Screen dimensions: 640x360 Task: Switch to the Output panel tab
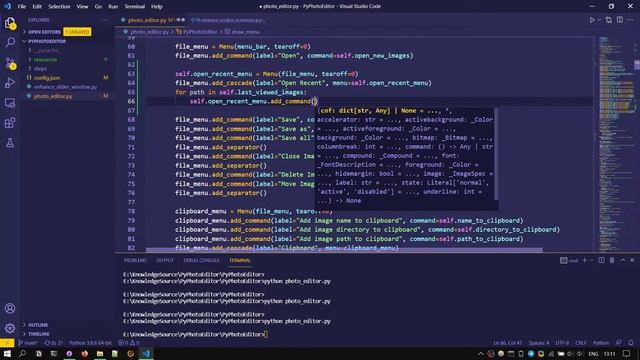[165, 260]
